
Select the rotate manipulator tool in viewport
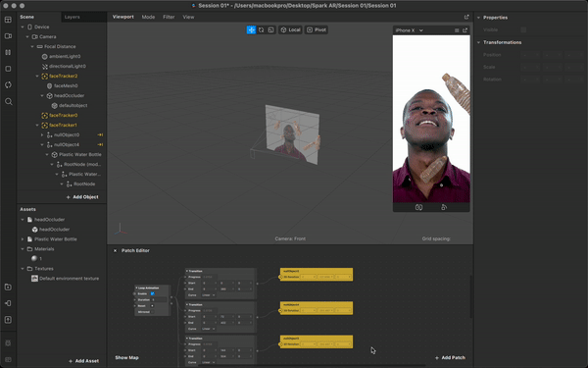[261, 30]
